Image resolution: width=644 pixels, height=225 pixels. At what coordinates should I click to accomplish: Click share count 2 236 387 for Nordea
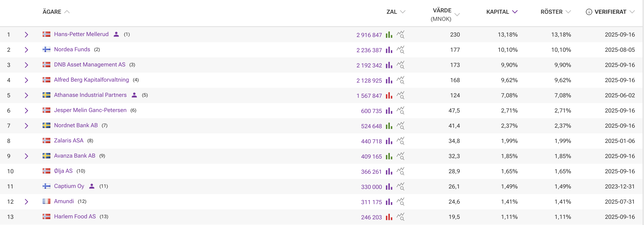click(x=369, y=50)
